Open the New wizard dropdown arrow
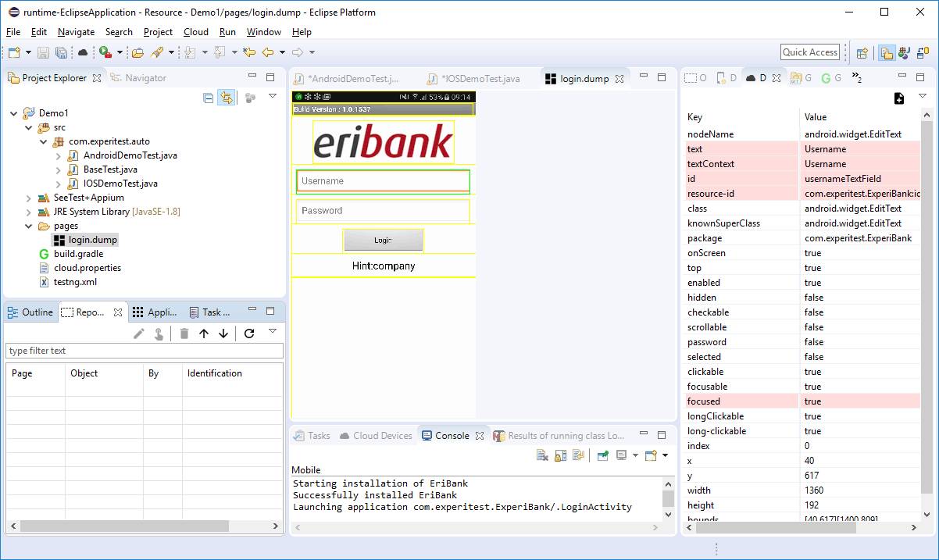 [x=29, y=52]
